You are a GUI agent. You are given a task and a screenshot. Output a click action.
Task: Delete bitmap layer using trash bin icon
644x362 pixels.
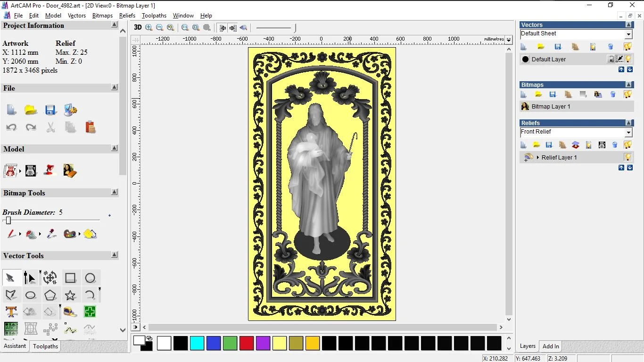click(x=612, y=94)
